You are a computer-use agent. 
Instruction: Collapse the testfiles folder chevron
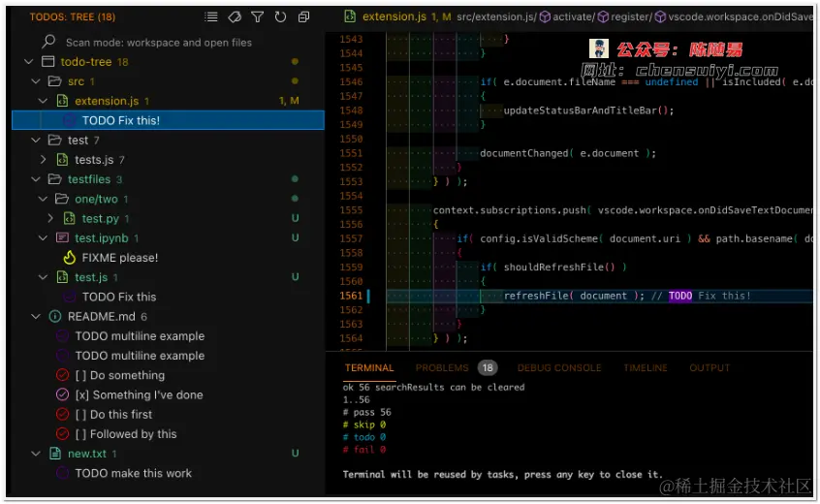point(36,179)
